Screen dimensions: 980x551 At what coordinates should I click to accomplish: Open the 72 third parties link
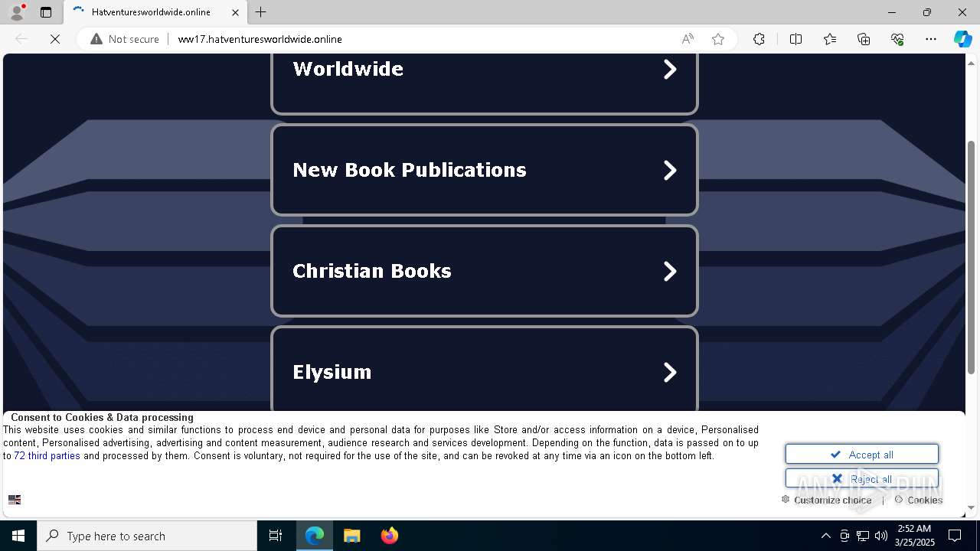click(x=47, y=456)
